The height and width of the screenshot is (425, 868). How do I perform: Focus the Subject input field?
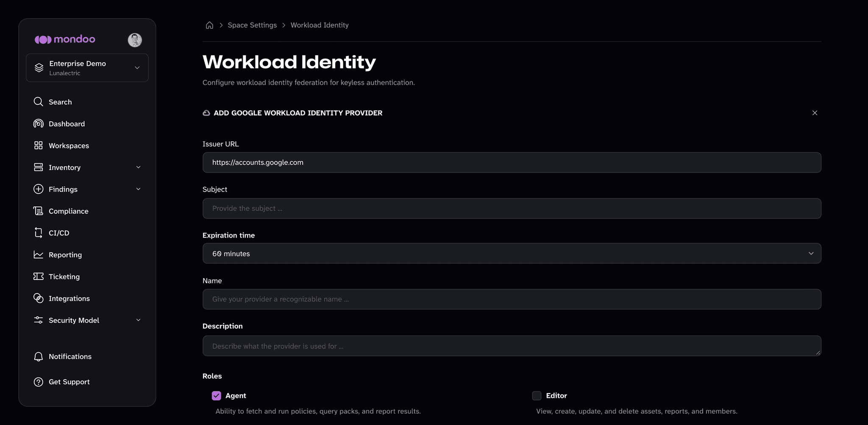coord(512,208)
